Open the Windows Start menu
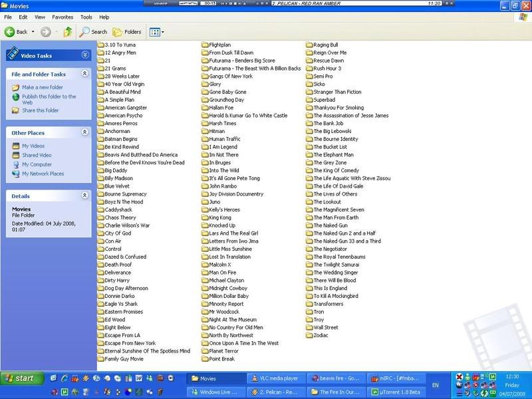The height and width of the screenshot is (399, 532). coord(22,378)
